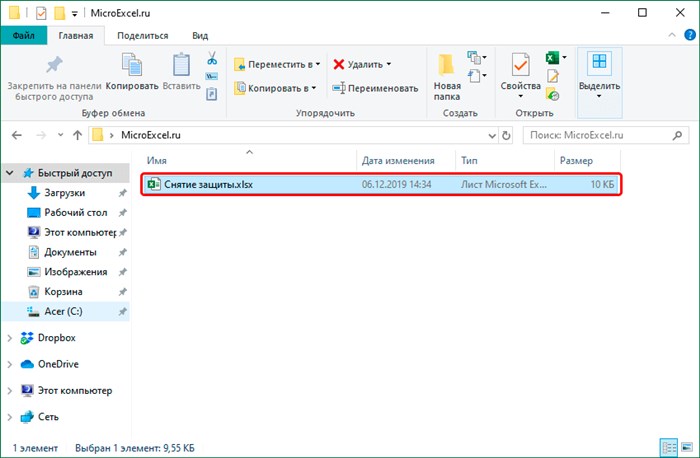Switch to the Поделиться ribbon tab
700x458 pixels.
(x=142, y=35)
